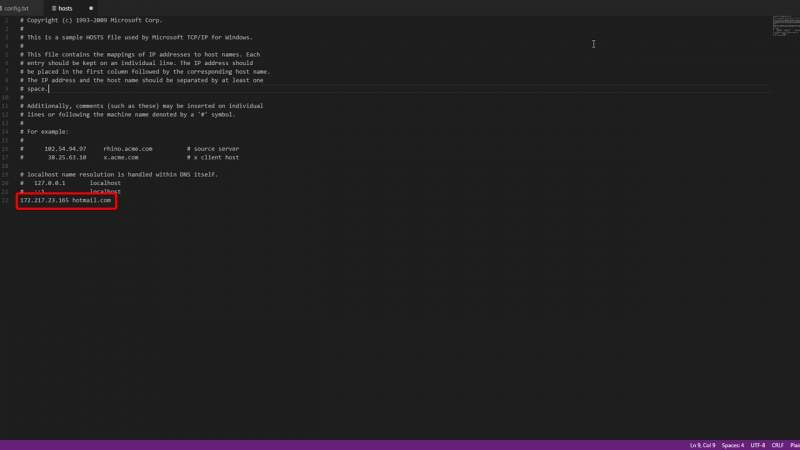Click the rhino.acme.com example line
This screenshot has height=450, width=800.
[128, 149]
